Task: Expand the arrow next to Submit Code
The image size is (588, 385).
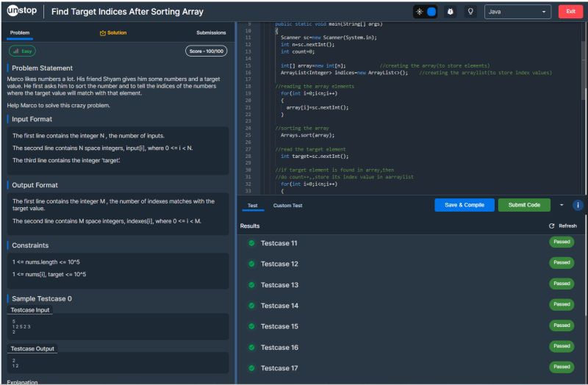Action: point(562,205)
